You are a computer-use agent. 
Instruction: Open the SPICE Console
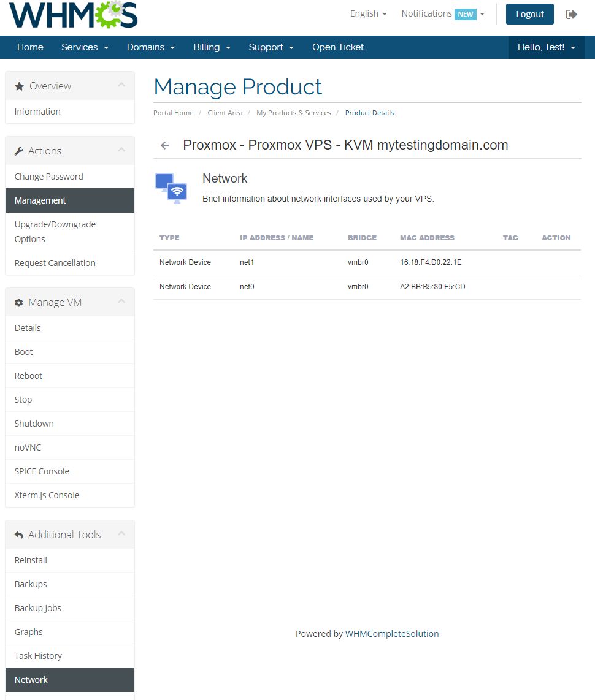(70, 471)
